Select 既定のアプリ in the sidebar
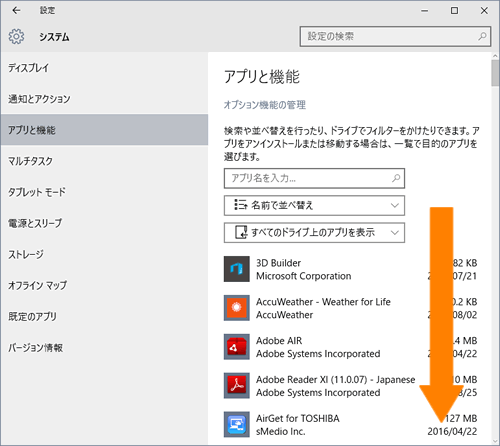Viewport: 500px width, 446px height. tap(104, 316)
